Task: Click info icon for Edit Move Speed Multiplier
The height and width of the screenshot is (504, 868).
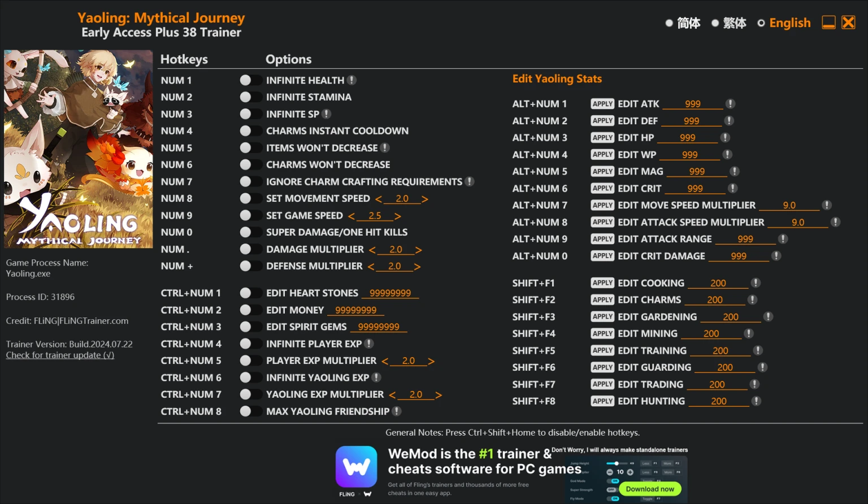Action: click(x=827, y=205)
